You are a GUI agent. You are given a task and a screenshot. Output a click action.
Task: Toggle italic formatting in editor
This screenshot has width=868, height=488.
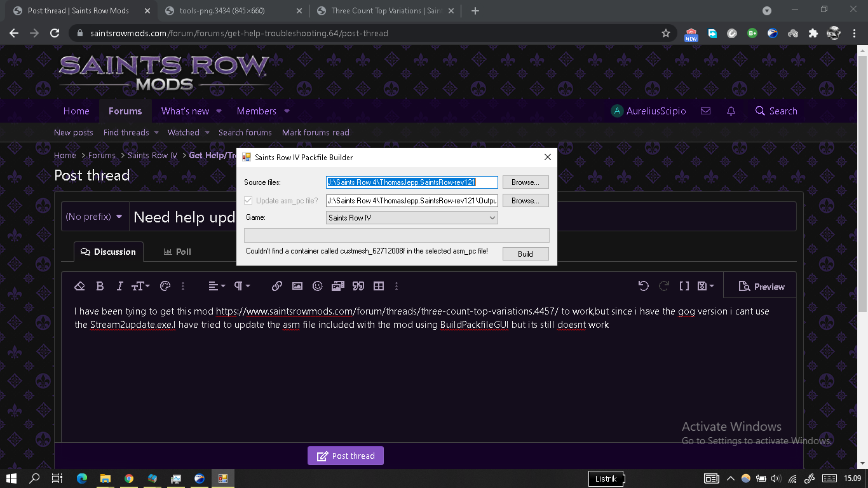[119, 287]
